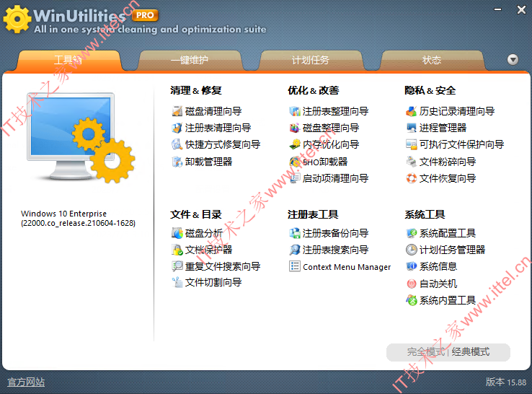Click the 文件恢复向导 icon
This screenshot has width=532, height=394.
[411, 178]
